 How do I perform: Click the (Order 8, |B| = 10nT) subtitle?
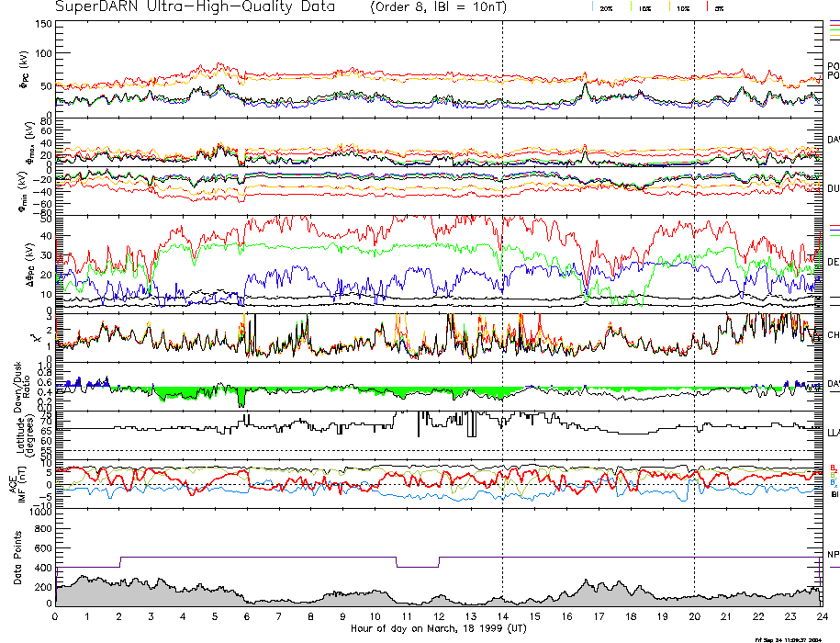447,7
